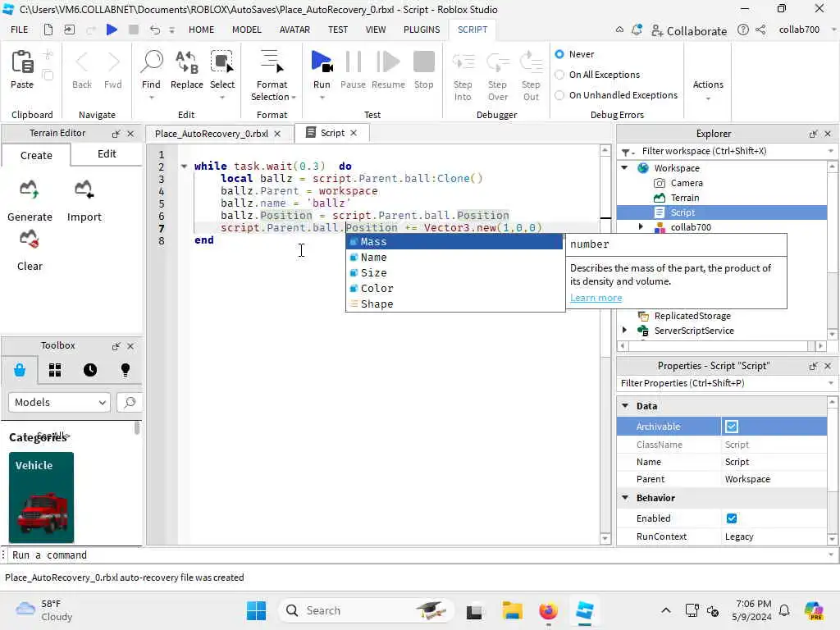Collapse the Data properties section

pyautogui.click(x=625, y=406)
